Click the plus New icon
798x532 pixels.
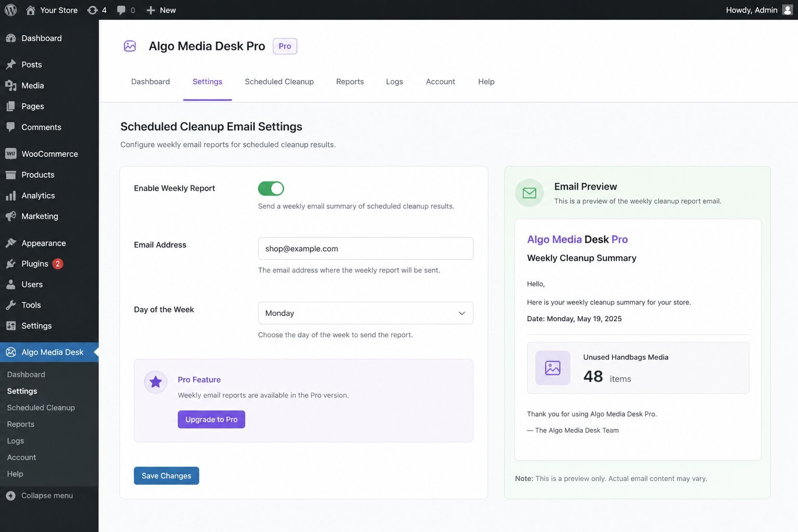[x=151, y=10]
